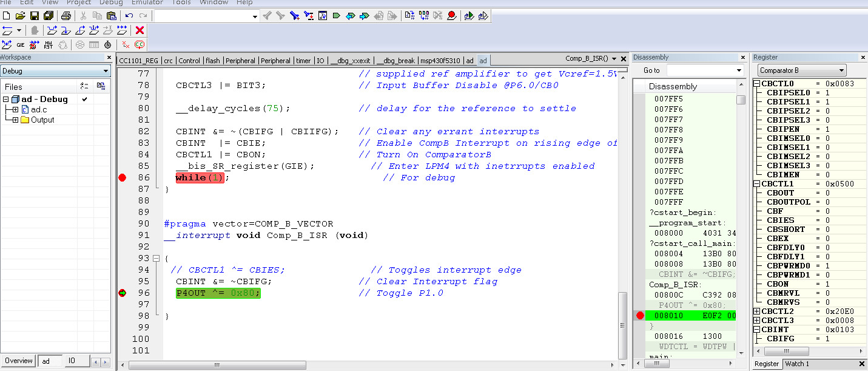Screen dimensions: 868x371
Task: Select the CBON register bit row
Action: (810, 284)
